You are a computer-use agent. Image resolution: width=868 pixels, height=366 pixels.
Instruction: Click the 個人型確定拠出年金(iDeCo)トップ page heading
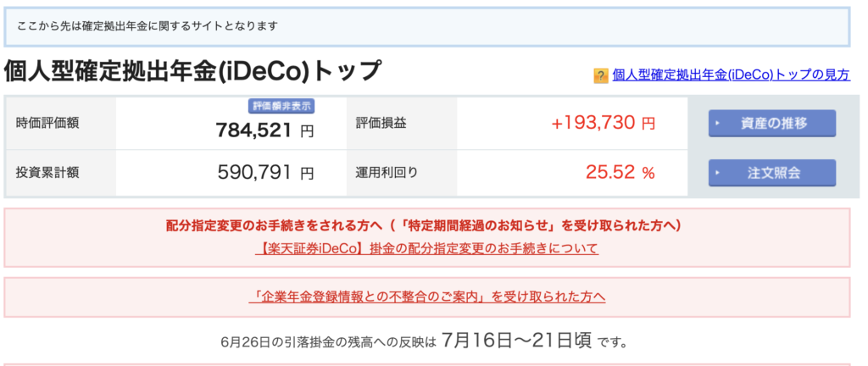coord(192,71)
